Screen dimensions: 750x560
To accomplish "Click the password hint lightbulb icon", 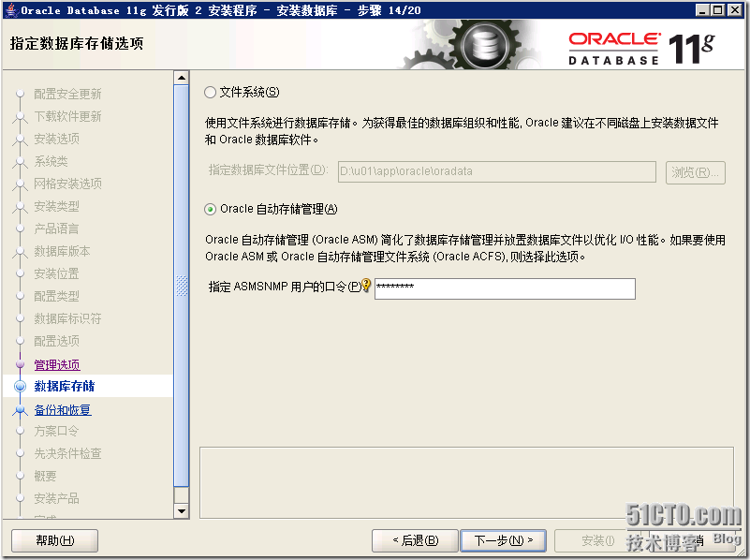I will tap(366, 285).
